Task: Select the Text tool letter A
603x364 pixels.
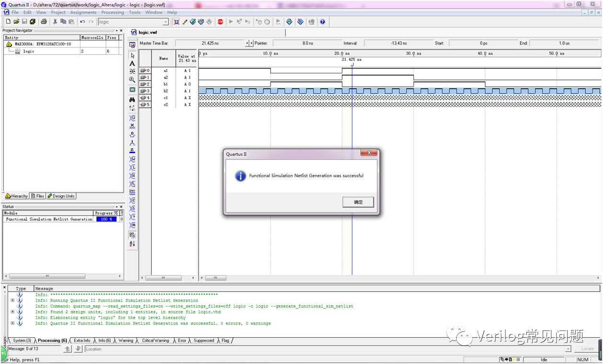Action: [x=132, y=63]
